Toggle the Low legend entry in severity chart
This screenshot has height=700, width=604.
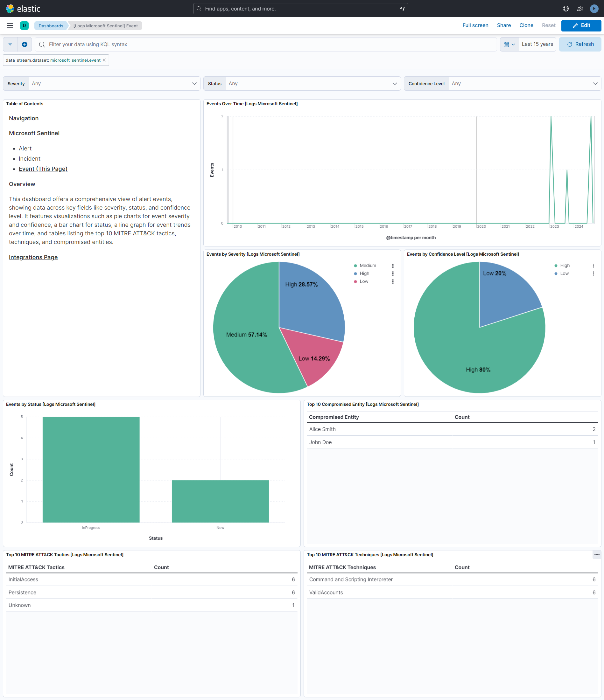click(363, 281)
